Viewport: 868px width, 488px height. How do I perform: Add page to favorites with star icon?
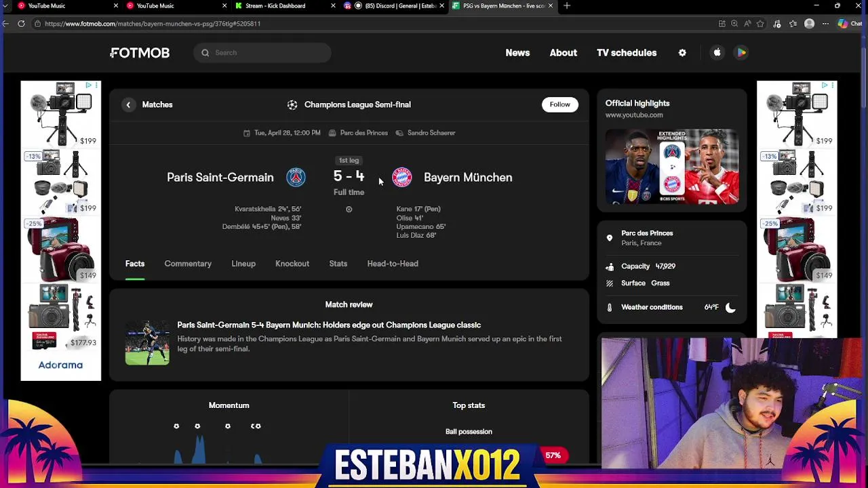coord(760,24)
